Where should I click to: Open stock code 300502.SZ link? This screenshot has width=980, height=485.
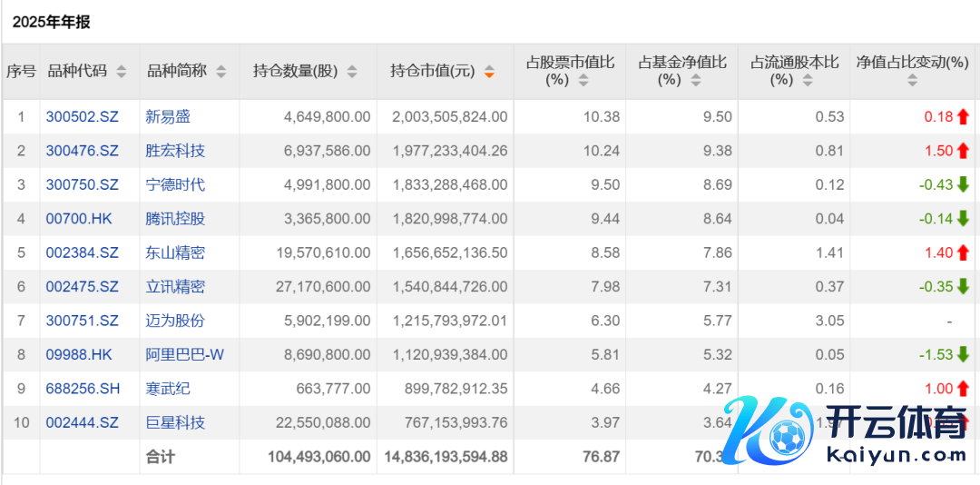click(82, 116)
